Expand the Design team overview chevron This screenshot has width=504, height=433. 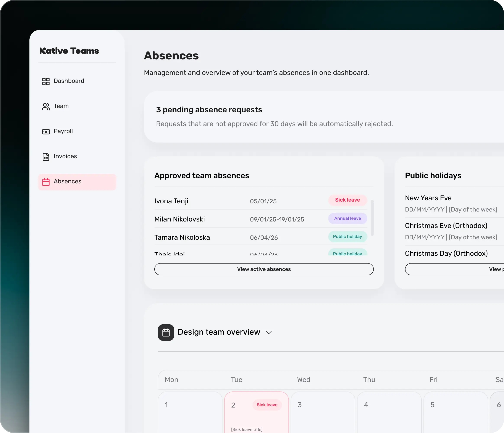tap(268, 333)
